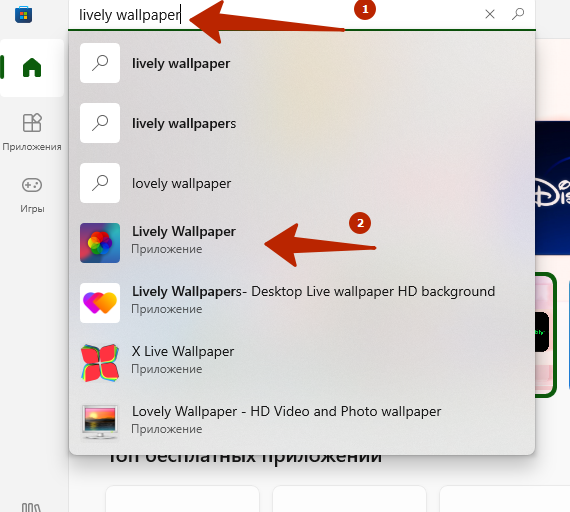Open the Lively Wallpaper app result
Viewport: 570px width, 512px height.
pyautogui.click(x=302, y=243)
